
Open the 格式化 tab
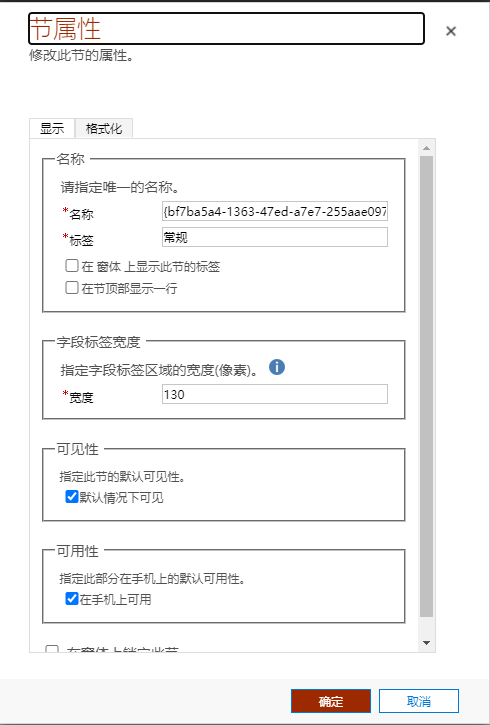click(x=104, y=129)
